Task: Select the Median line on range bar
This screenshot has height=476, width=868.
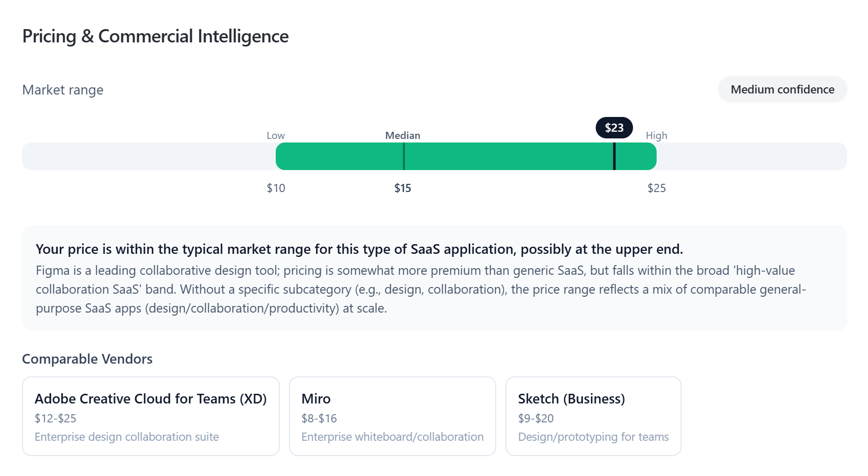Action: pyautogui.click(x=404, y=156)
